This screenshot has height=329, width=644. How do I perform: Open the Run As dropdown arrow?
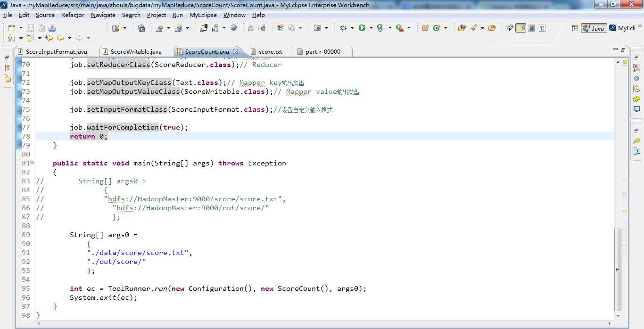click(x=371, y=28)
